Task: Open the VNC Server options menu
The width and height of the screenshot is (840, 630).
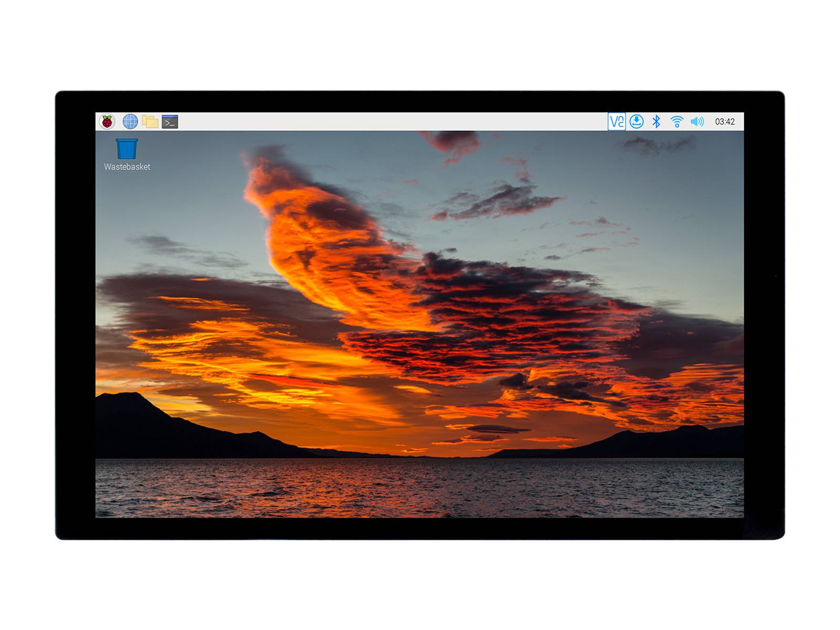Action: [617, 121]
